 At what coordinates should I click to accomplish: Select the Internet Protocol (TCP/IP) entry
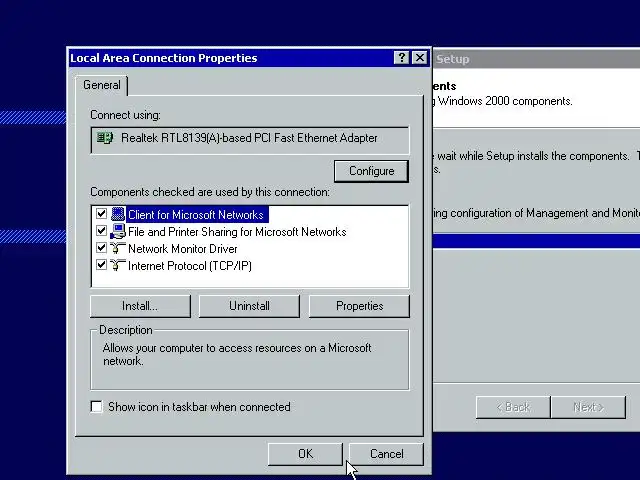190,266
